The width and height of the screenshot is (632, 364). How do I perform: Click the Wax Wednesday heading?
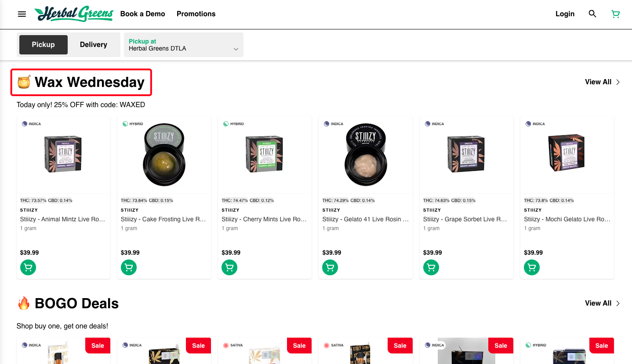pyautogui.click(x=90, y=82)
